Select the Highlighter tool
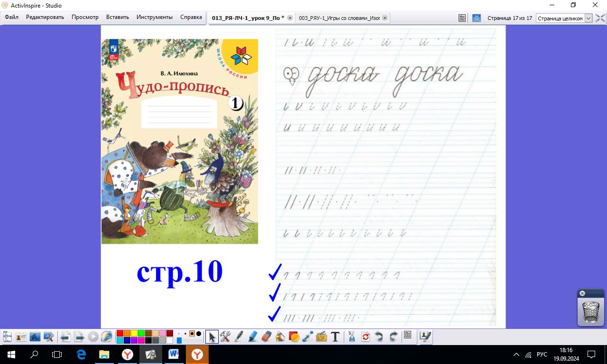607x364 pixels. [x=253, y=337]
